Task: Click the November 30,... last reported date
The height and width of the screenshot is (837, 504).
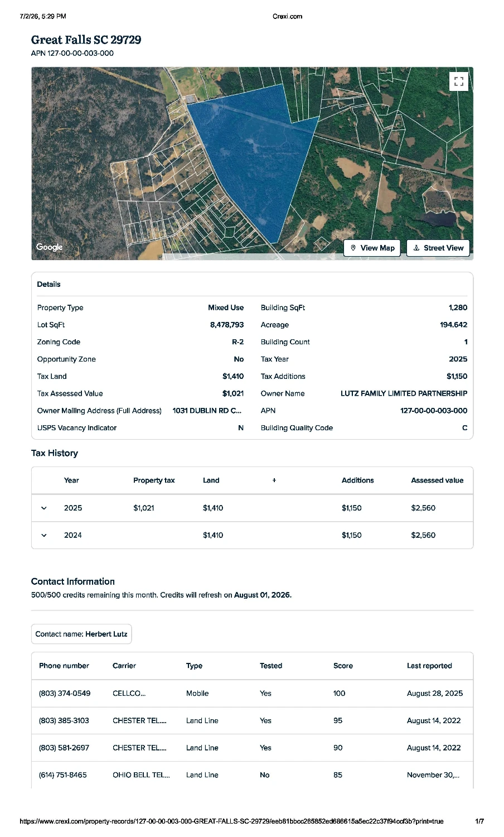Action: [x=433, y=775]
